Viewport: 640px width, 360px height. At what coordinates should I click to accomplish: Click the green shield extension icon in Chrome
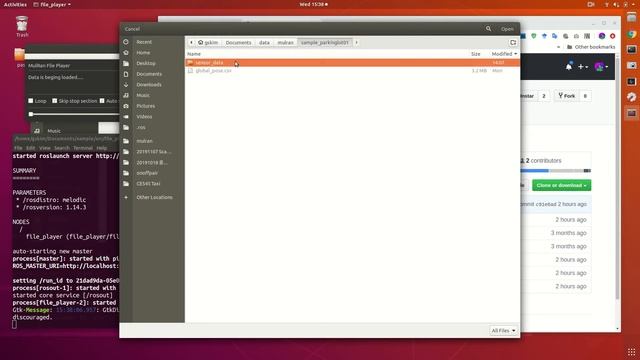click(533, 36)
